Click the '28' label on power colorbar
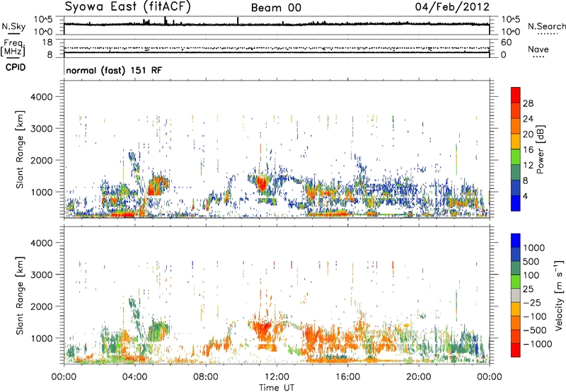 tap(528, 103)
